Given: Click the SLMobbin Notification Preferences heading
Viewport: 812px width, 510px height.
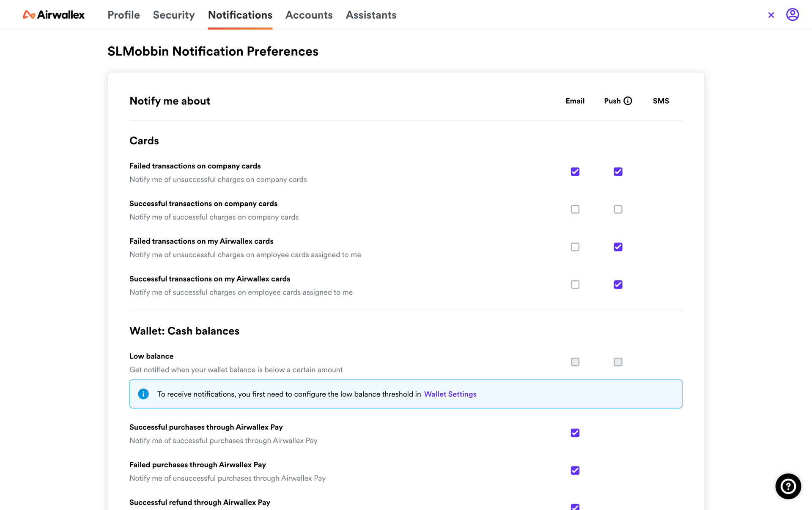Looking at the screenshot, I should [x=213, y=51].
